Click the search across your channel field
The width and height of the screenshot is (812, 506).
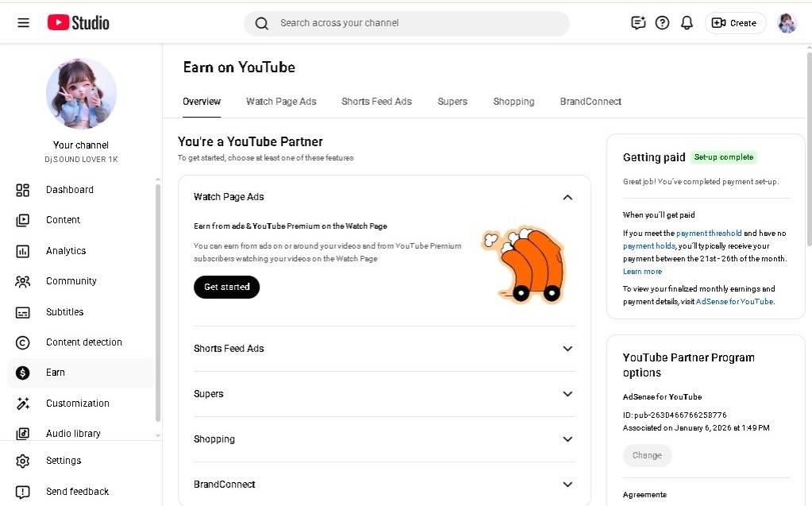tap(406, 23)
